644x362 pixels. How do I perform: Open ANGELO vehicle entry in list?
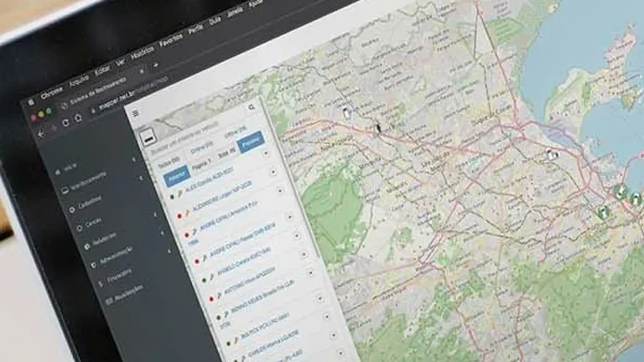243,261
